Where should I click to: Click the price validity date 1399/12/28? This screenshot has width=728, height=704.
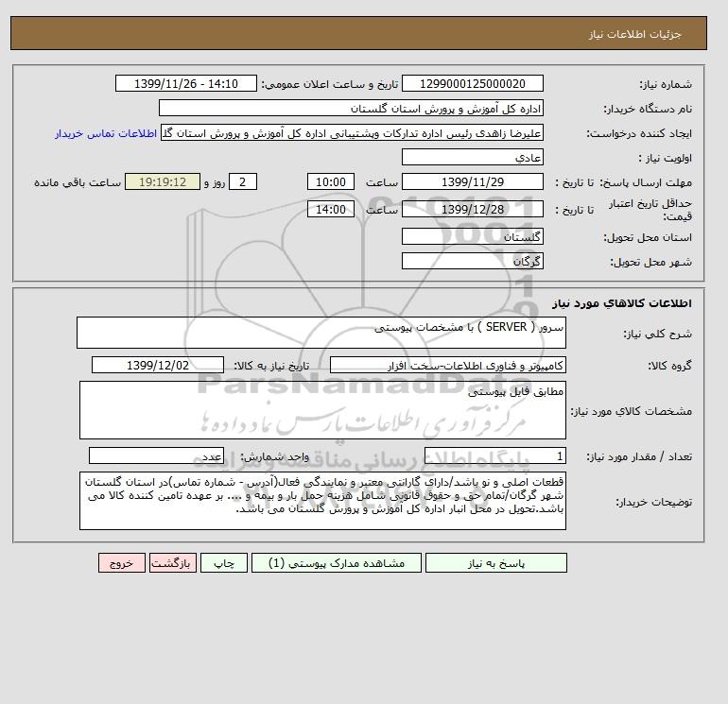[x=472, y=209]
